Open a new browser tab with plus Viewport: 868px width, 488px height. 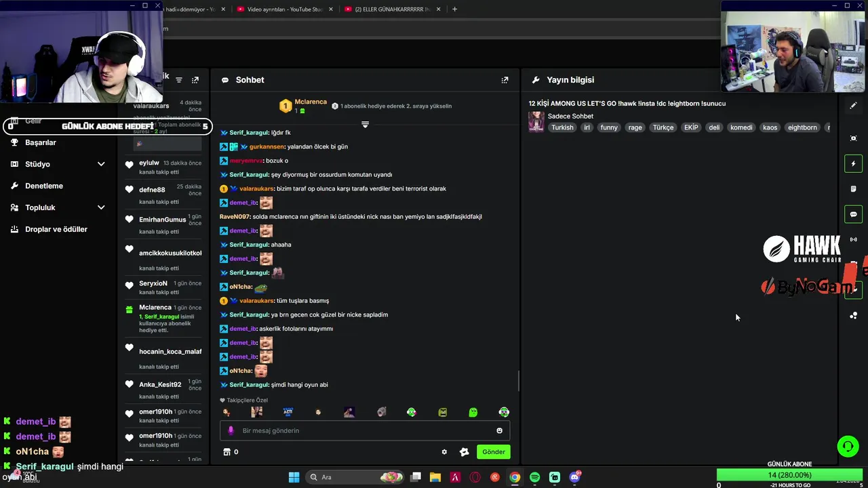(454, 9)
